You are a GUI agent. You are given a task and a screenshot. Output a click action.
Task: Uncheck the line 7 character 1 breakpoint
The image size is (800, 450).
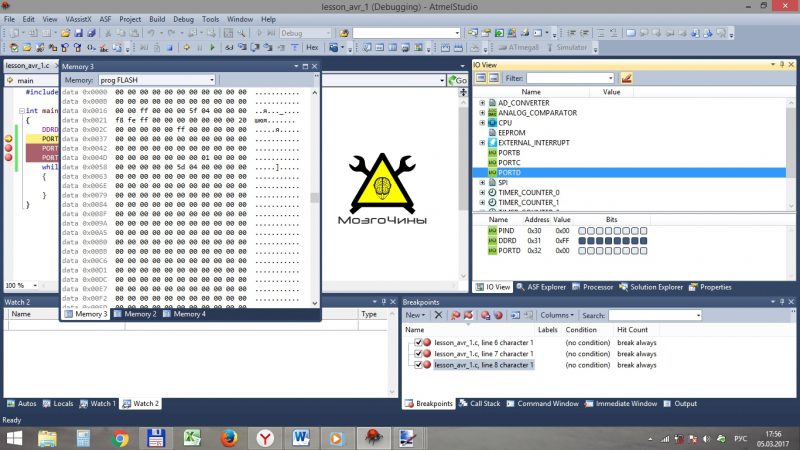418,354
